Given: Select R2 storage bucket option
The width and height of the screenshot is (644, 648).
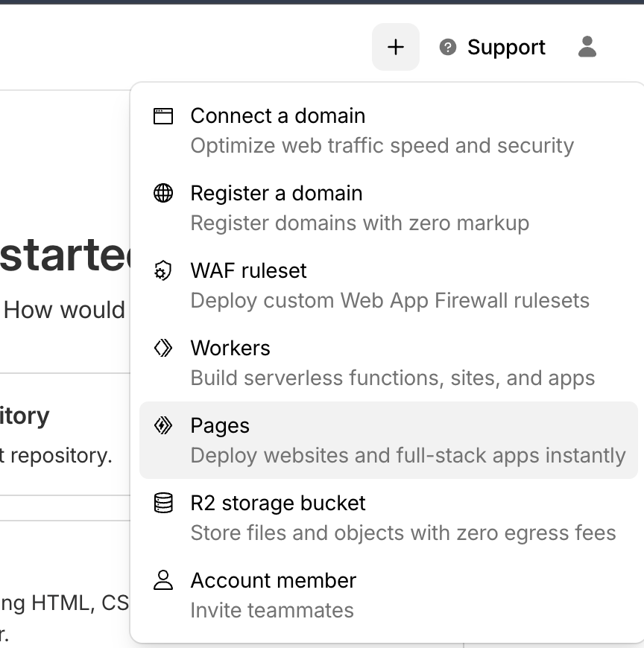Looking at the screenshot, I should tap(278, 504).
